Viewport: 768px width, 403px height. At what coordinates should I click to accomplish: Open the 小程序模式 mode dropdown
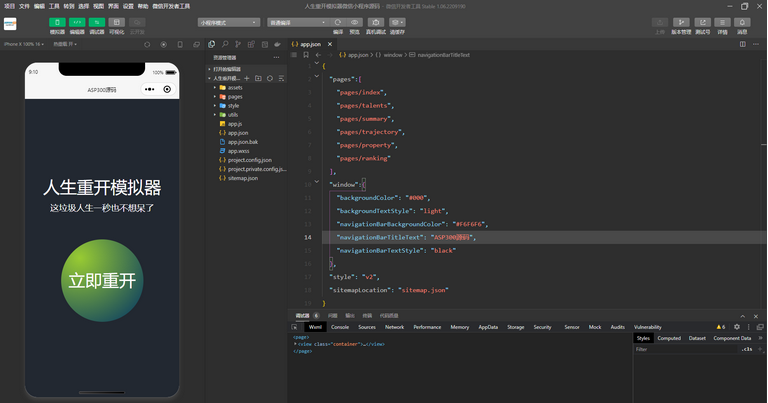(x=228, y=22)
